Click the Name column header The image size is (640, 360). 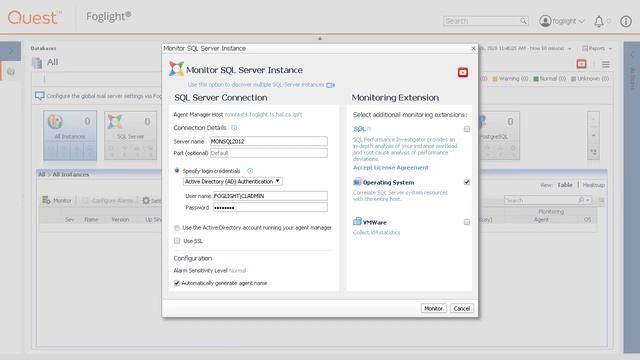(x=91, y=220)
